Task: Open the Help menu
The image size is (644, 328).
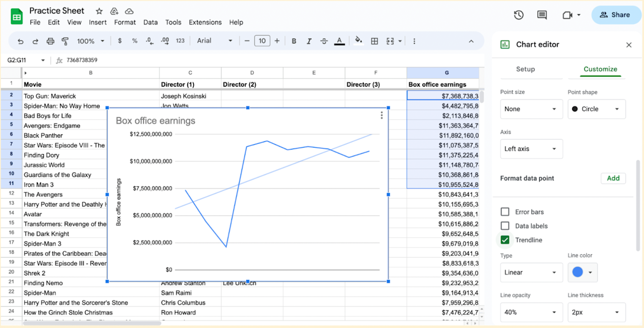Action: click(236, 22)
